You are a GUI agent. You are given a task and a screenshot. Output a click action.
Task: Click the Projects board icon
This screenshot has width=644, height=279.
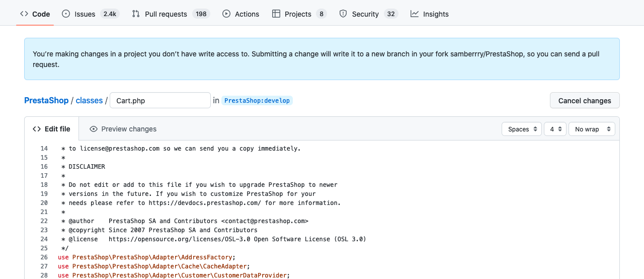click(x=276, y=14)
